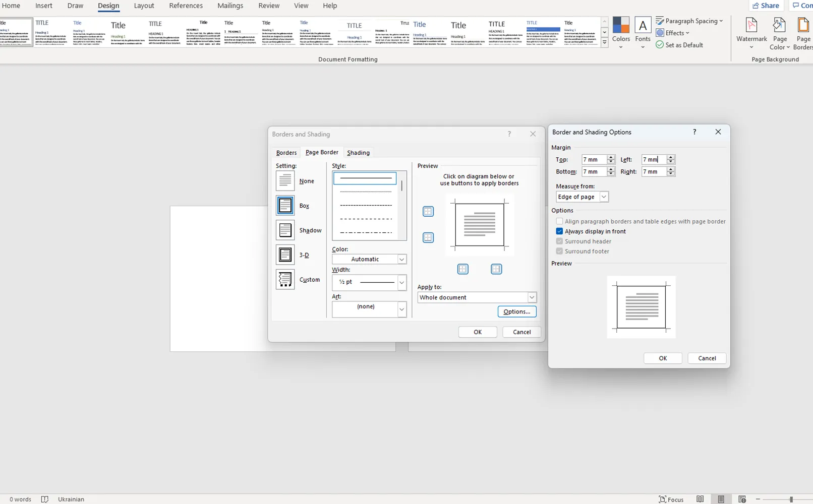The image size is (813, 504).
Task: Click the Ukrainian language indicator
Action: click(71, 499)
